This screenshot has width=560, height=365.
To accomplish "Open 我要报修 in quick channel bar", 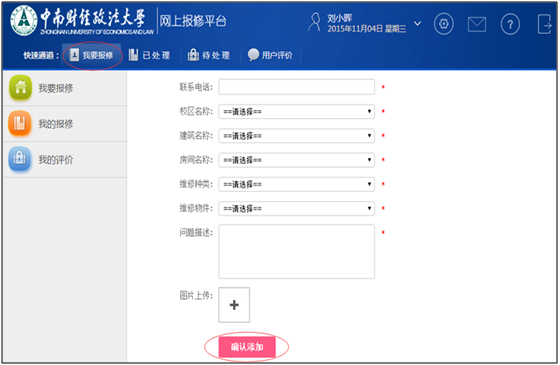I will (x=91, y=55).
